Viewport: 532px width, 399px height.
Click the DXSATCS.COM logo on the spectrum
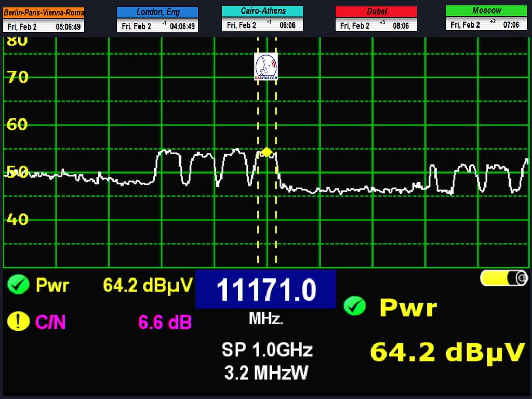[266, 66]
